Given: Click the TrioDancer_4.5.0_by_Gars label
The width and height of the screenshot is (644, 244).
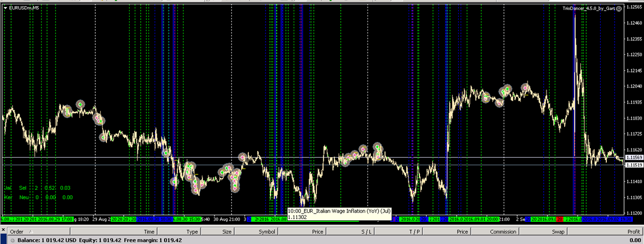Looking at the screenshot, I should (x=589, y=8).
